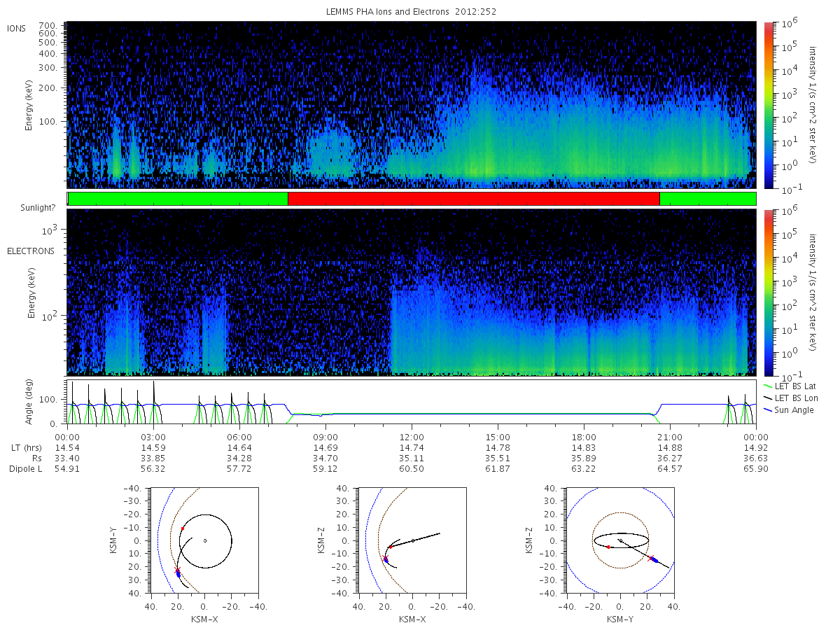The image size is (840, 630).
Task: Click the LT value 14.54
Action: tap(67, 447)
